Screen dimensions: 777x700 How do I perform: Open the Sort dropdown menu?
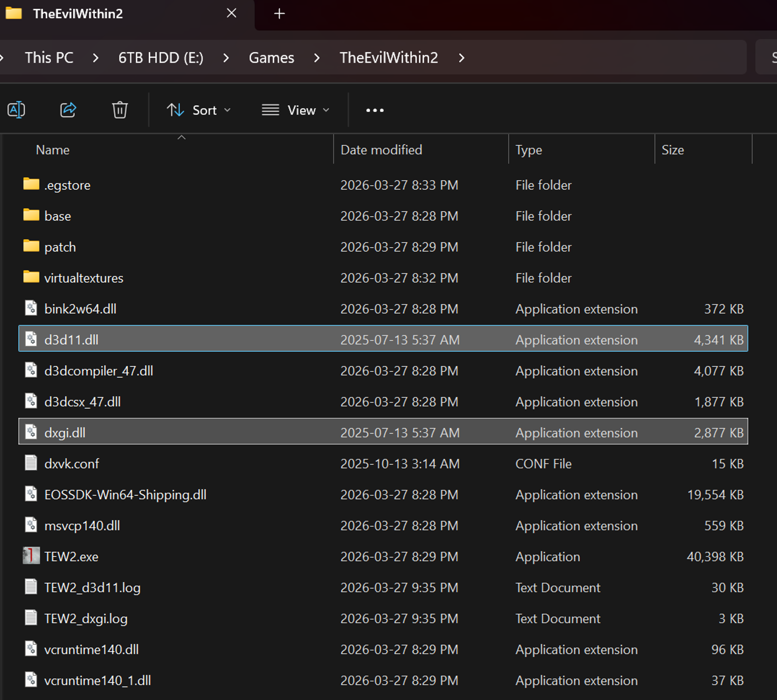199,110
